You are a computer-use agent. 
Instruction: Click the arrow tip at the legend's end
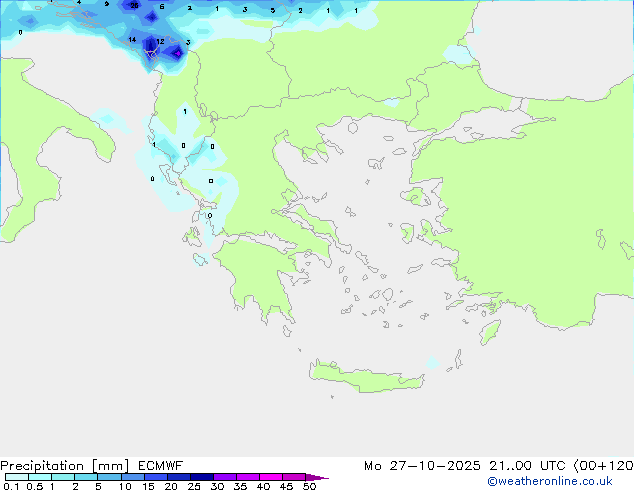pyautogui.click(x=317, y=477)
